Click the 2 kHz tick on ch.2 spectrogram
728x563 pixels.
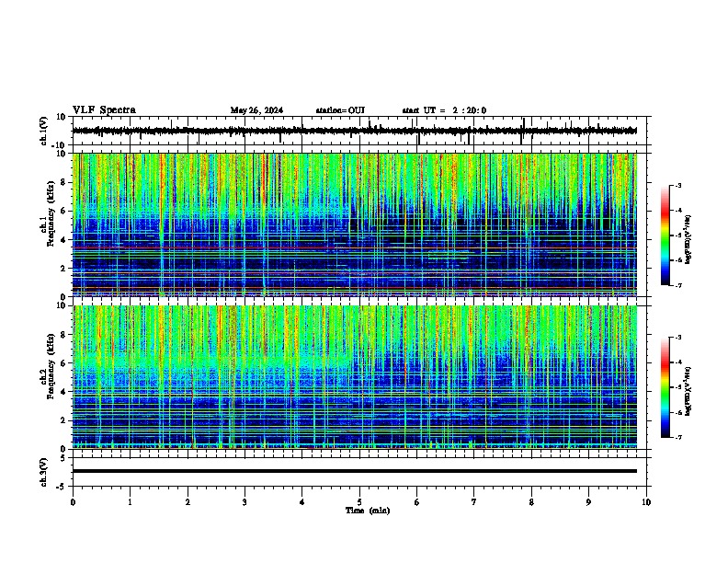click(64, 420)
